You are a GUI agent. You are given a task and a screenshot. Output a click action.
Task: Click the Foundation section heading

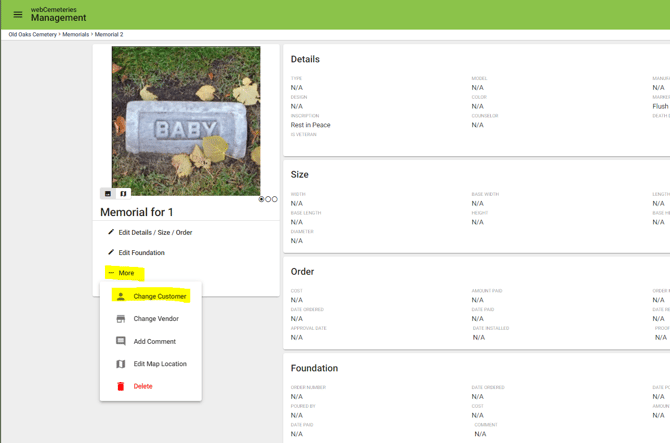point(314,368)
